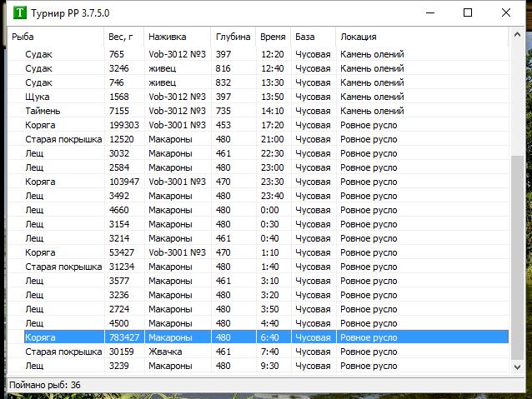
Task: Click the vertical scrollbar thumb
Action: [517, 257]
